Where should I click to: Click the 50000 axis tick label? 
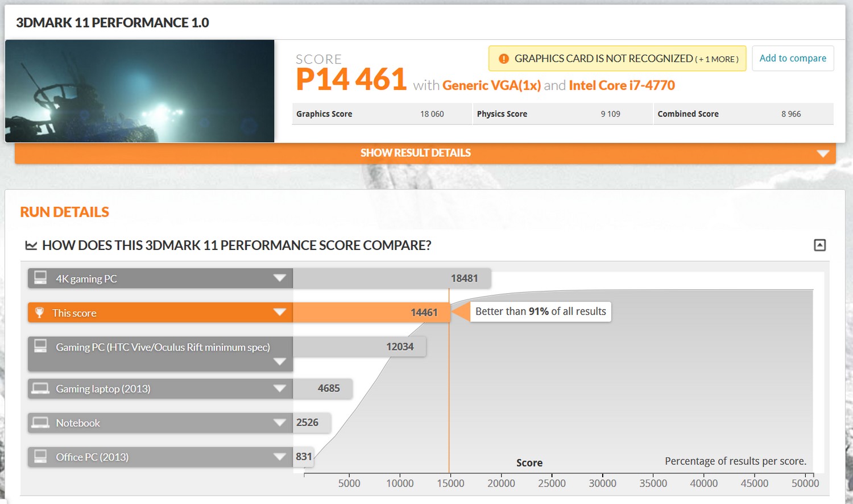(805, 484)
